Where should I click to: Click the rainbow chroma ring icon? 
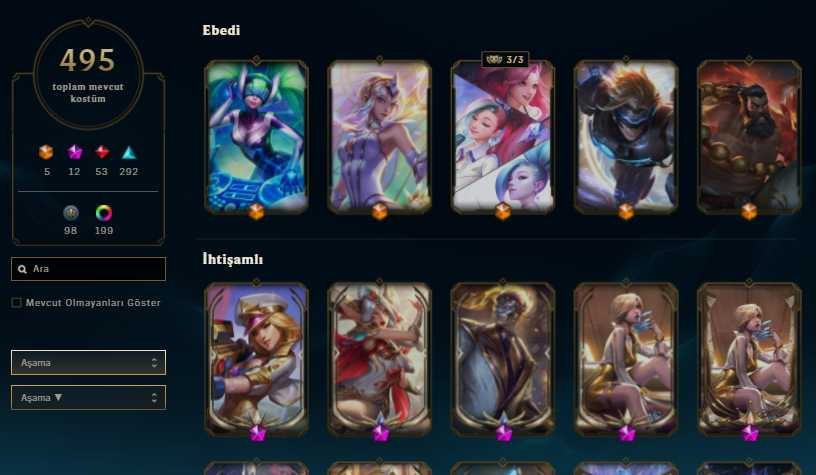tap(104, 212)
